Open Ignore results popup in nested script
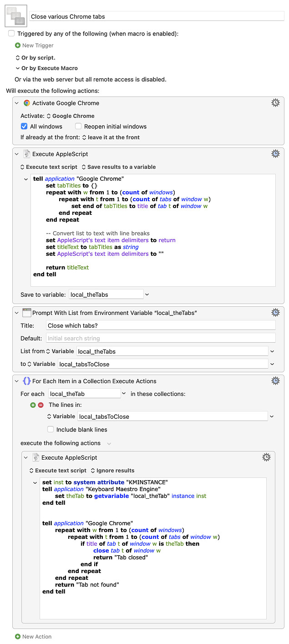This screenshot has width=289, height=644. point(112,471)
